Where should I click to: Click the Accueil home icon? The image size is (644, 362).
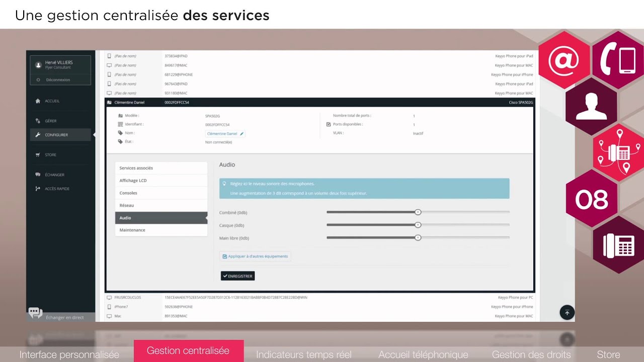pyautogui.click(x=38, y=101)
